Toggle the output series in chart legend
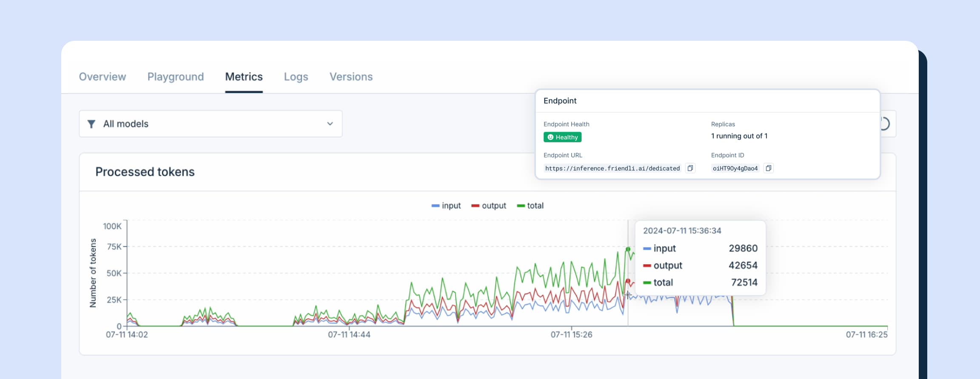 (x=489, y=206)
